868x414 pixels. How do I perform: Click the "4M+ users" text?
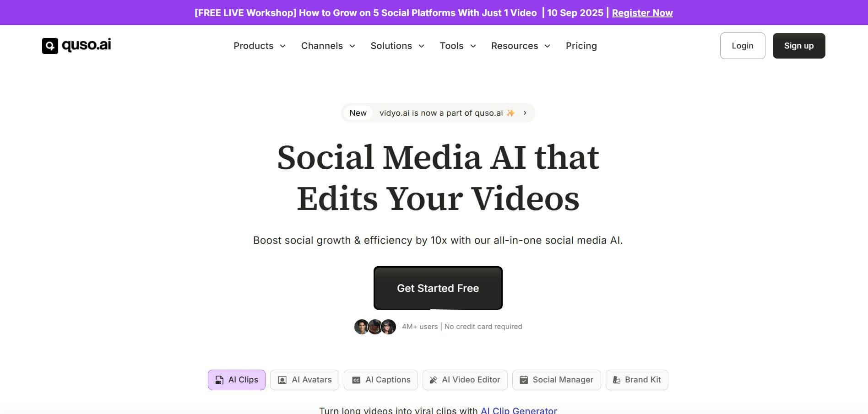click(420, 327)
